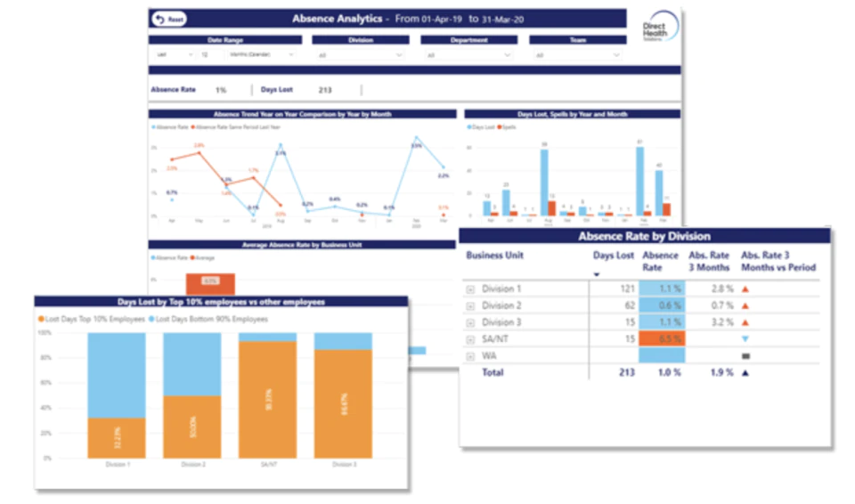Expand the Division 1 row
The image size is (855, 504).
[470, 289]
